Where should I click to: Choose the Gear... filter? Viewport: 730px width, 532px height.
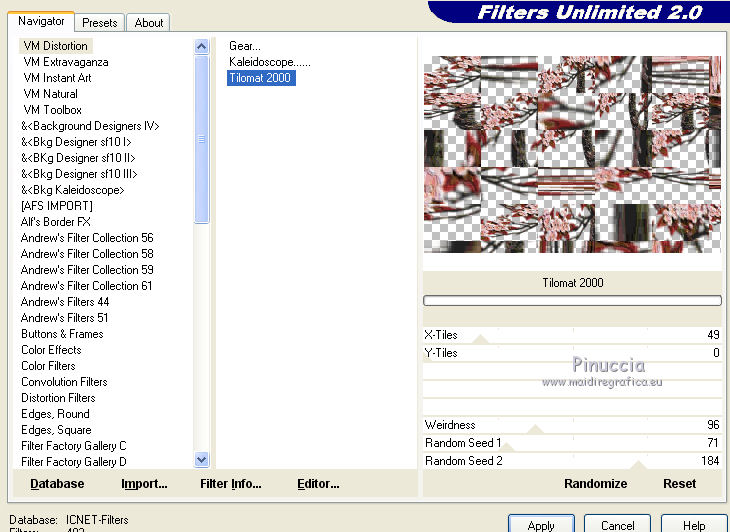[244, 46]
